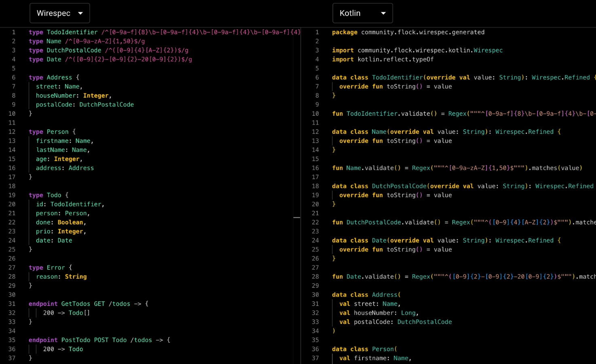Click the Address type declaration
The image size is (596, 364).
coord(51,77)
